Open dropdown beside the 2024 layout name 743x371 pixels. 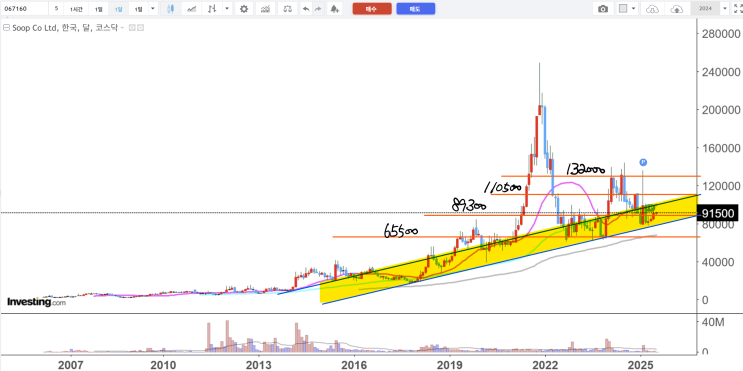(x=725, y=9)
